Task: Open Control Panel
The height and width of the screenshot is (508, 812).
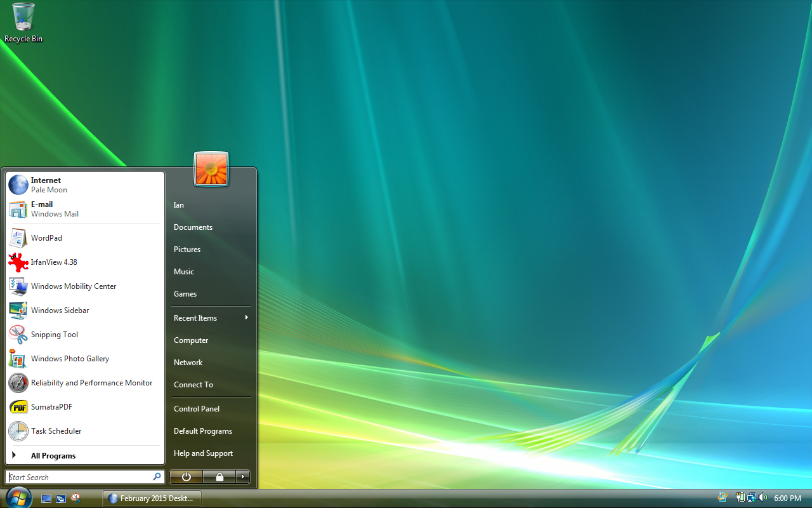Action: coord(211,409)
